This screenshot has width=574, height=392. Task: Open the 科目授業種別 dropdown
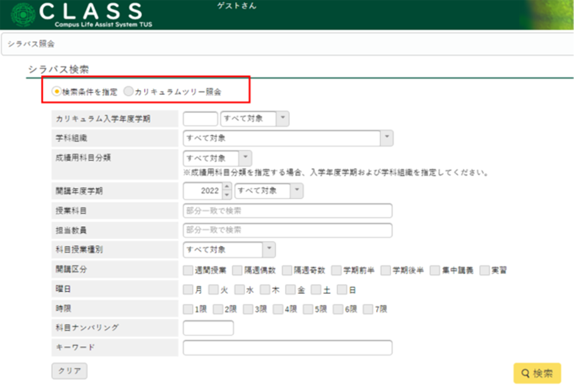[229, 250]
